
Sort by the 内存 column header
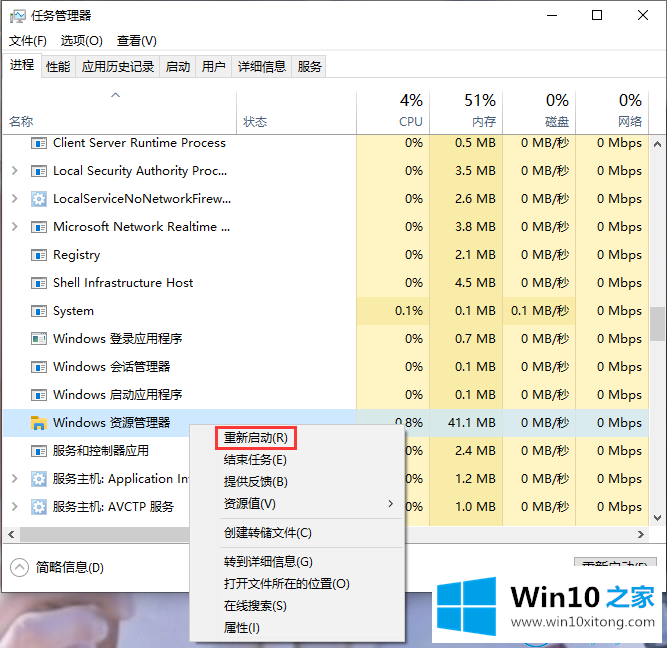[x=466, y=111]
